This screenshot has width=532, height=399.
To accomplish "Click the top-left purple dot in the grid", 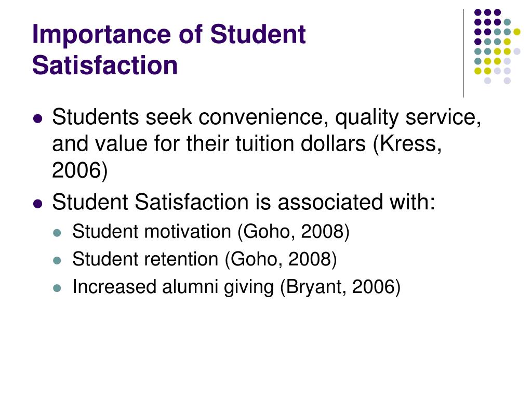I will click(x=478, y=12).
